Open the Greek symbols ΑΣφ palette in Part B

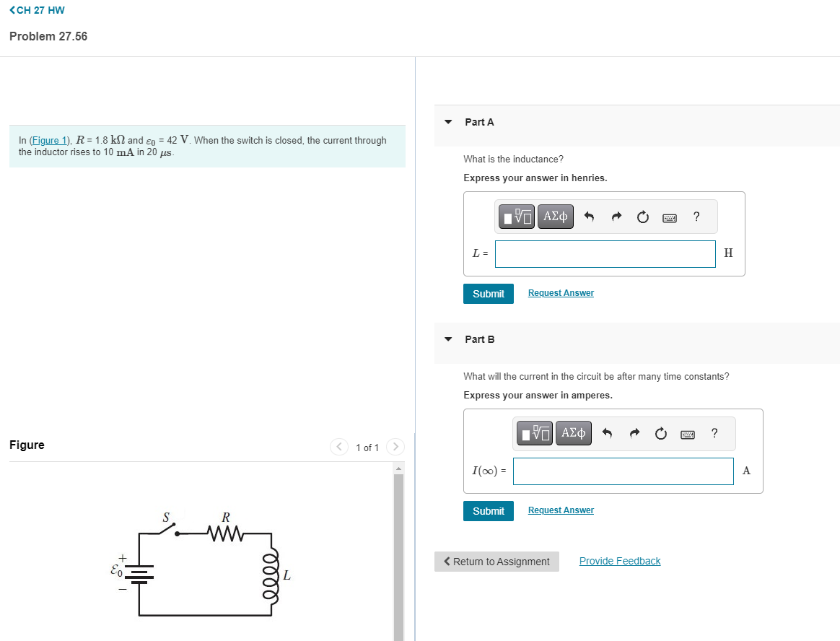tap(573, 433)
